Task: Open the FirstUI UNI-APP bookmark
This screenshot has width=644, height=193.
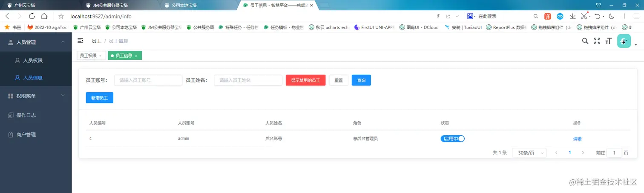Action: tap(374, 27)
